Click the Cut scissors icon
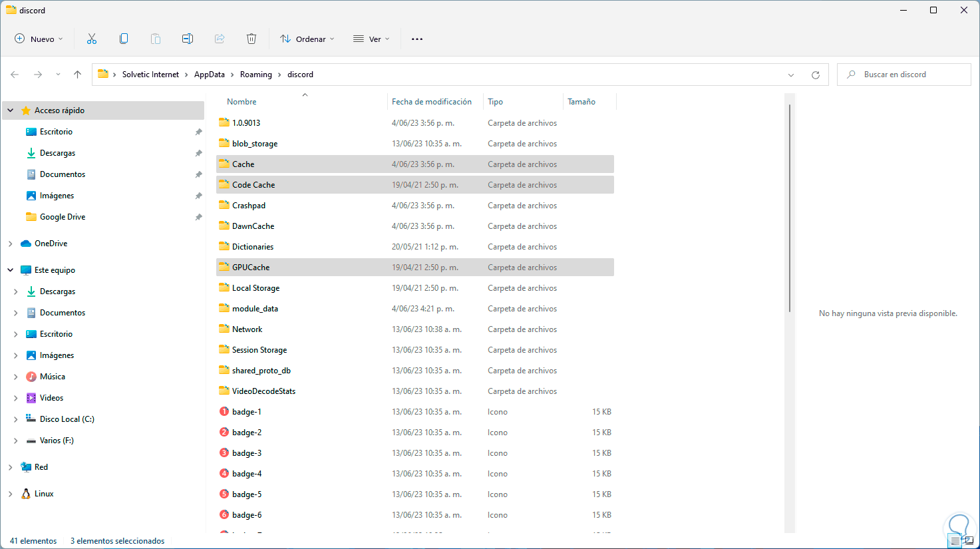 (x=92, y=39)
